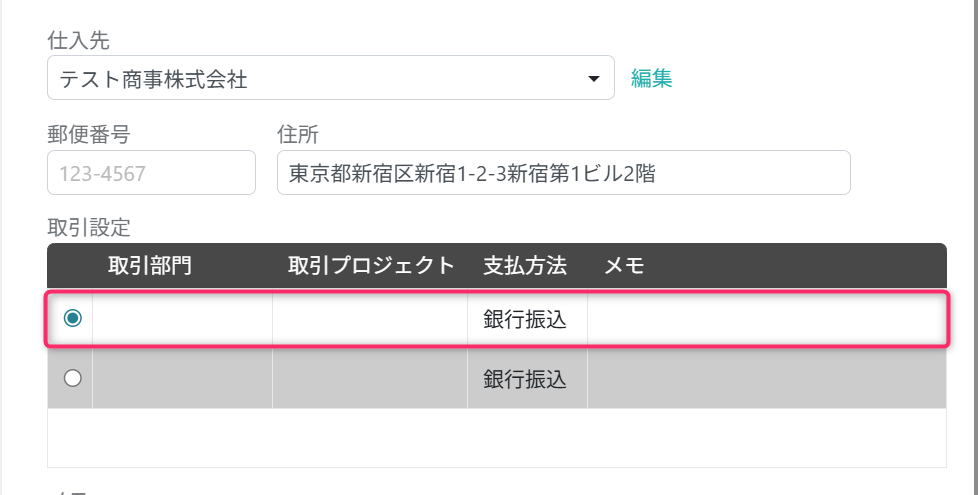Image resolution: width=978 pixels, height=495 pixels.
Task: Click the 郵便番号 input field
Action: (151, 173)
